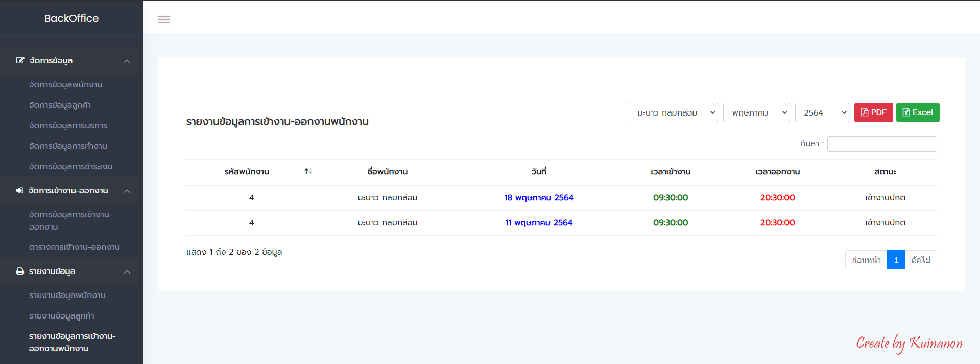The height and width of the screenshot is (364, 980).
Task: Go to จัดการข้อมูลลูกค้า menu item
Action: 60,105
